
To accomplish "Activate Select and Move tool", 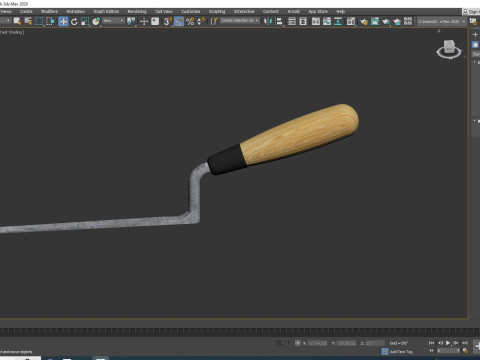I will pos(63,22).
